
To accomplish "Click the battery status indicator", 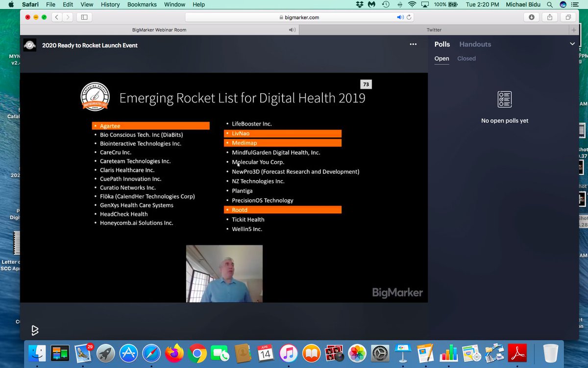I will (446, 4).
